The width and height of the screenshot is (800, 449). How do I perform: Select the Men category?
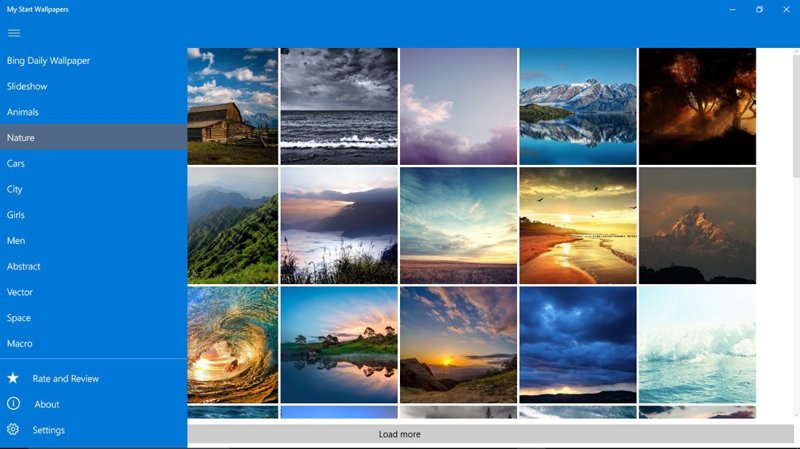93,240
